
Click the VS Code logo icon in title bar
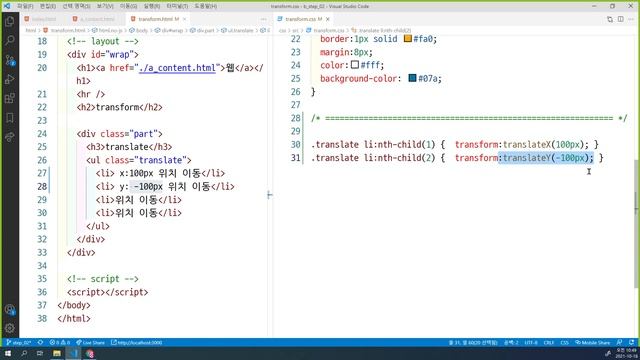[7, 6]
